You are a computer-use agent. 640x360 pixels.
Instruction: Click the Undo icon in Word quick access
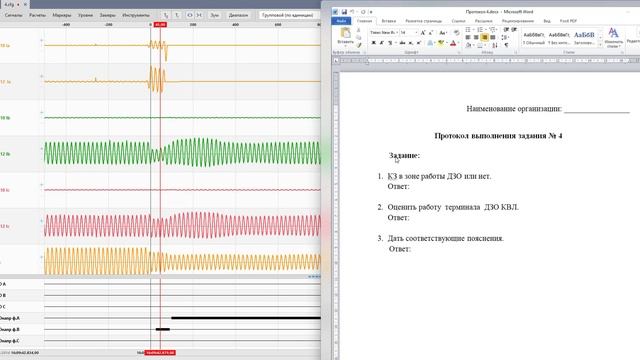[352, 12]
